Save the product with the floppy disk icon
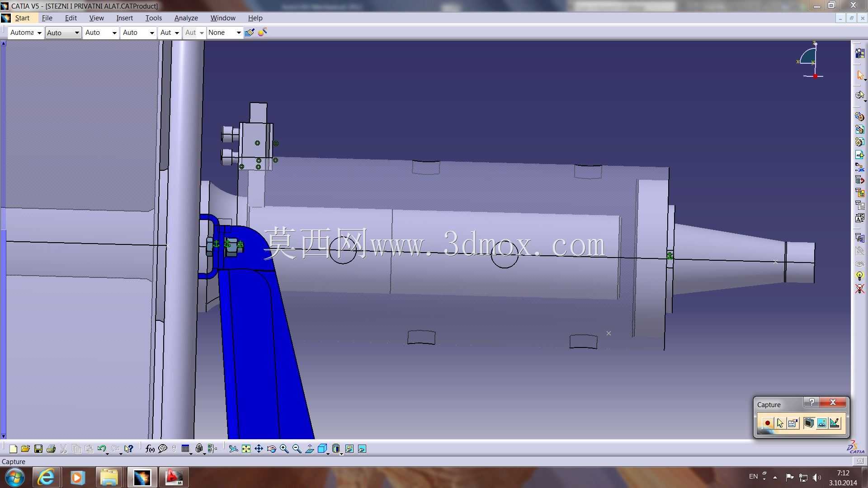Screen dimensions: 868x488 (38, 449)
